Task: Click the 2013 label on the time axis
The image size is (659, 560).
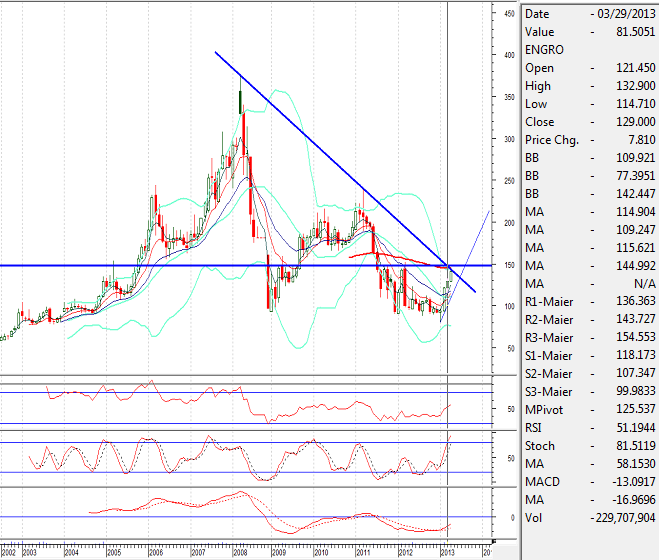Action: 446,551
